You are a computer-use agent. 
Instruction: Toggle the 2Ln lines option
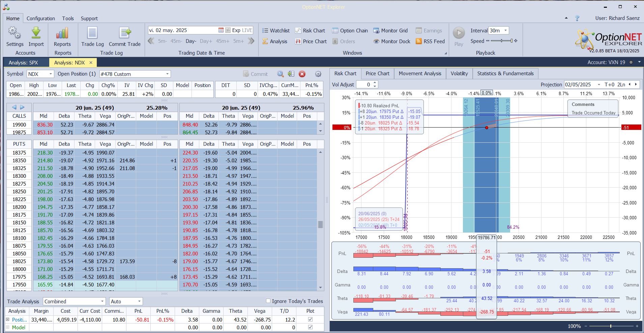(621, 85)
